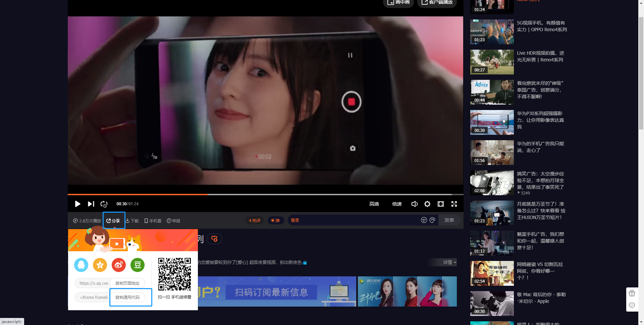Share to Qzone via star icon

tap(100, 265)
